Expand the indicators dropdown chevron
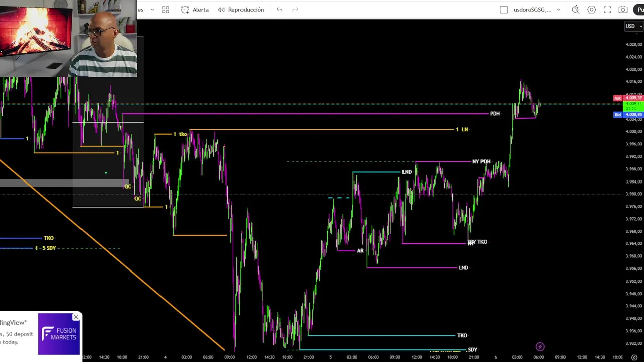 click(152, 10)
